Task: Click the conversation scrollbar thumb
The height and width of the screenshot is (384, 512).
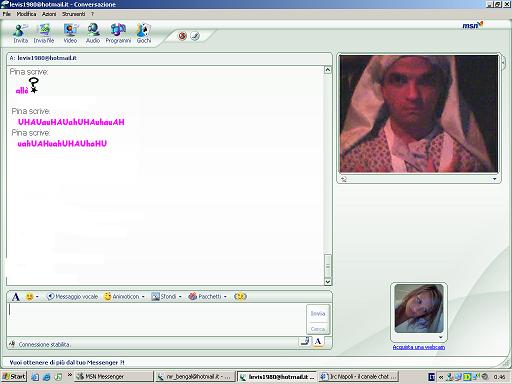Action: point(328,266)
